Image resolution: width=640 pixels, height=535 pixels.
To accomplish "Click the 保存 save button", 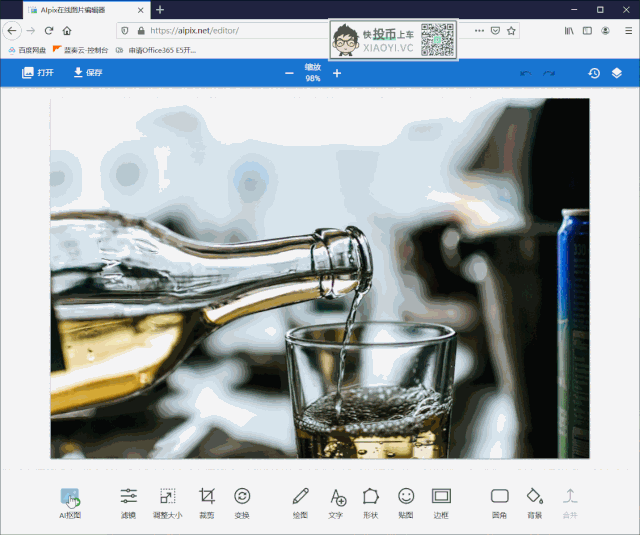I will 87,73.
